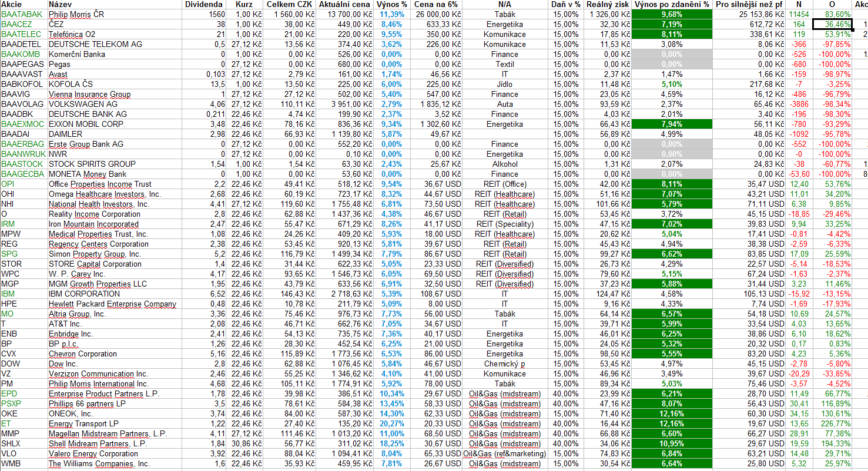
Task: Click the 'STOCK SPIRITS GROUP' name cell
Action: tap(113, 164)
